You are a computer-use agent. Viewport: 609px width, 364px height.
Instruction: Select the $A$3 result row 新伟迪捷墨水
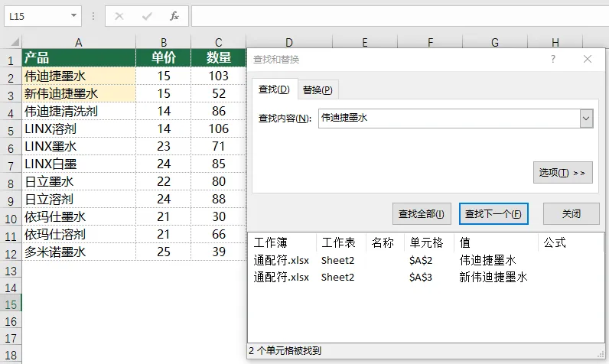tap(425, 277)
